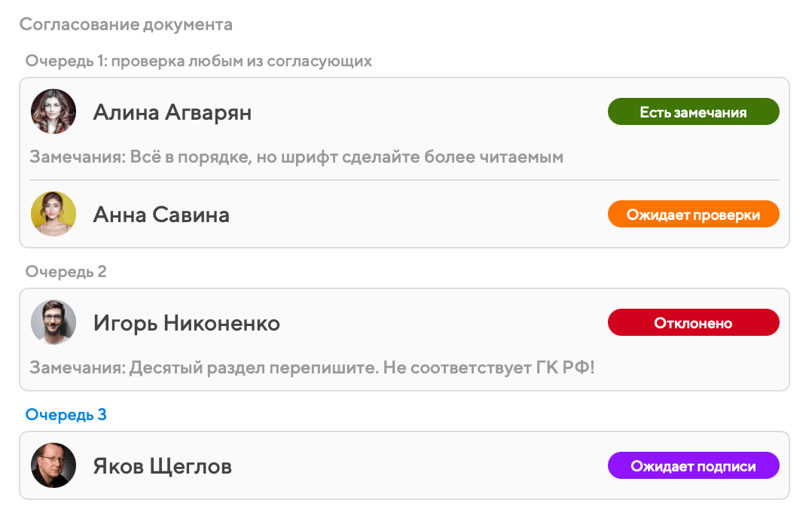This screenshot has width=812, height=512.
Task: Click the red 'Отклонено' status badge
Action: pos(693,323)
